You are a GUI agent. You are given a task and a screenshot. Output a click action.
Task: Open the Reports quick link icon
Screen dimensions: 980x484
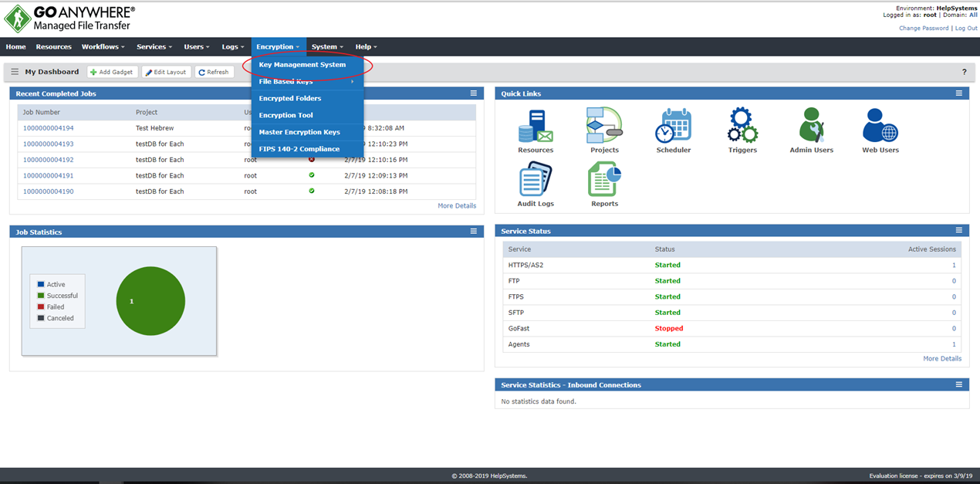click(604, 179)
